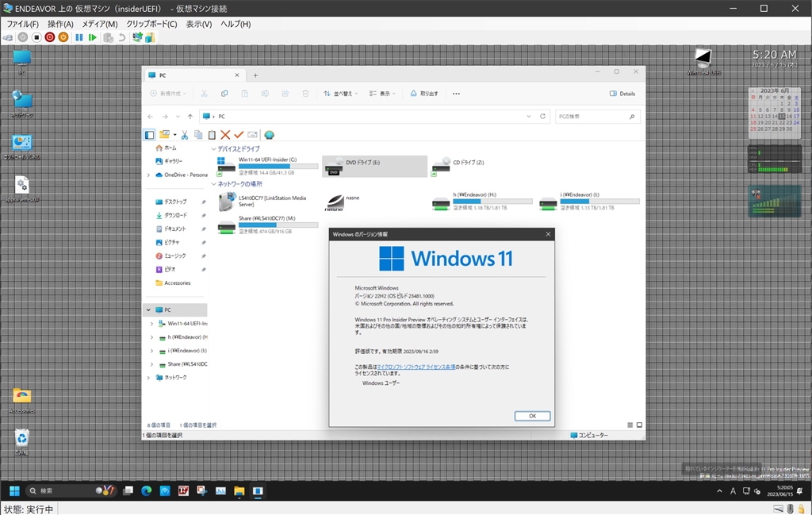Click the scissors Cut icon in classic toolbar
Screen dimensions: 812x515
pyautogui.click(x=184, y=135)
